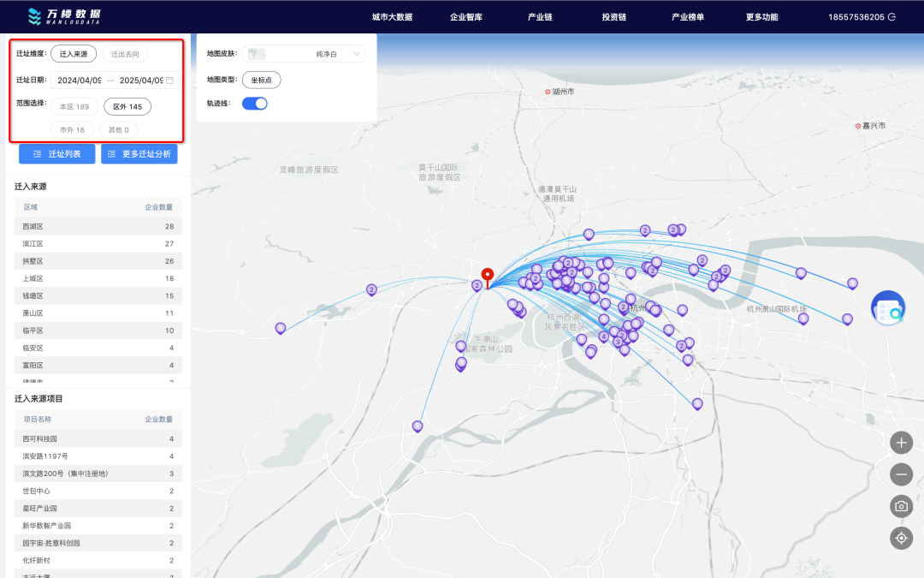Viewport: 924px width, 578px height.
Task: Select the 星旺产业园 project row
Action: (98, 509)
